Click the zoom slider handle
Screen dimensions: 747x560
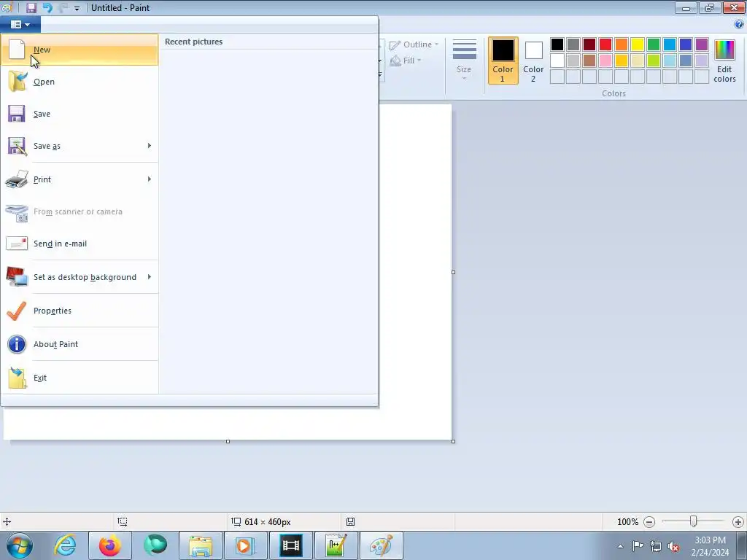[x=694, y=522]
